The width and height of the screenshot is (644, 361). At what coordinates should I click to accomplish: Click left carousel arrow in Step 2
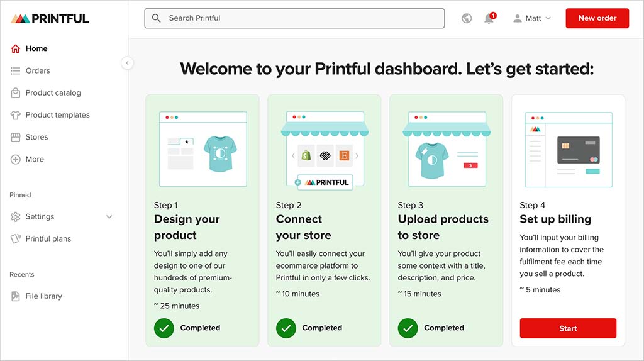[x=293, y=156]
